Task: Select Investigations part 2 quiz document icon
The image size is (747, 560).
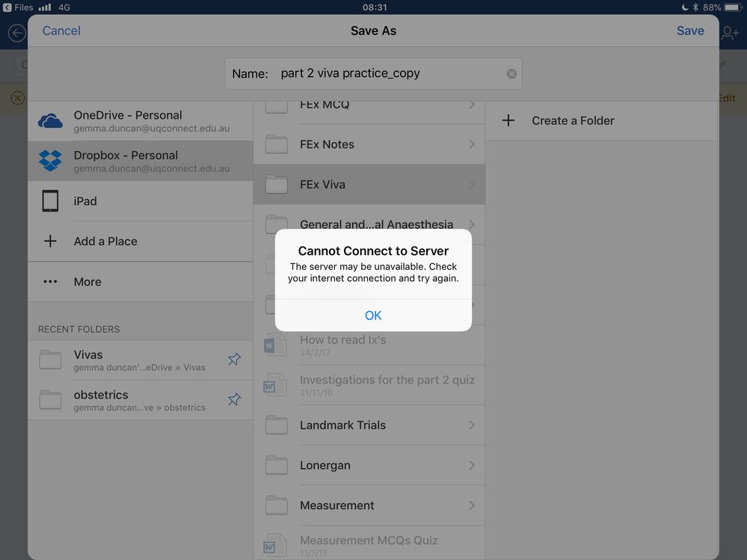Action: [275, 385]
